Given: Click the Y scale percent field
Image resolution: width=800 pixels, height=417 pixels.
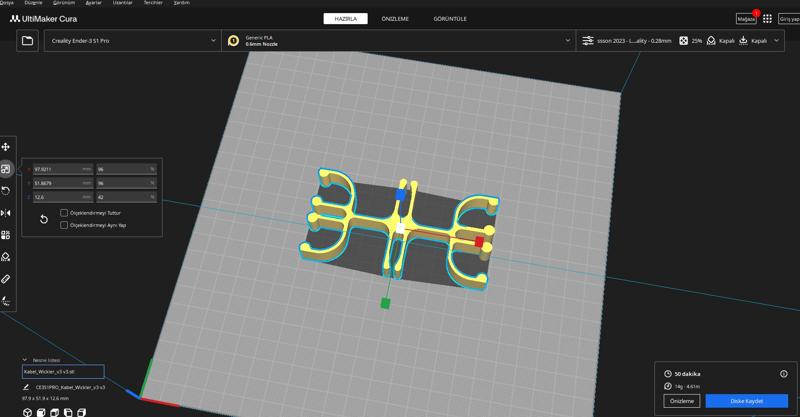Looking at the screenshot, I should pyautogui.click(x=127, y=183).
